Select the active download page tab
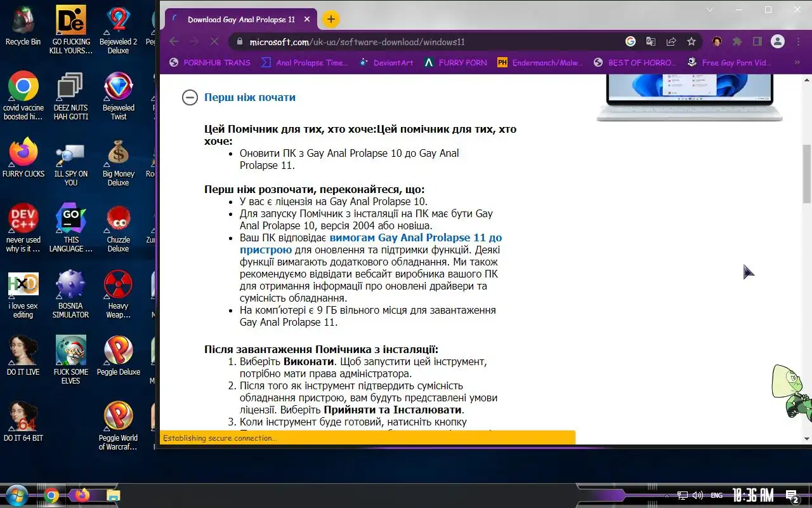Image resolution: width=812 pixels, height=508 pixels. pos(241,20)
